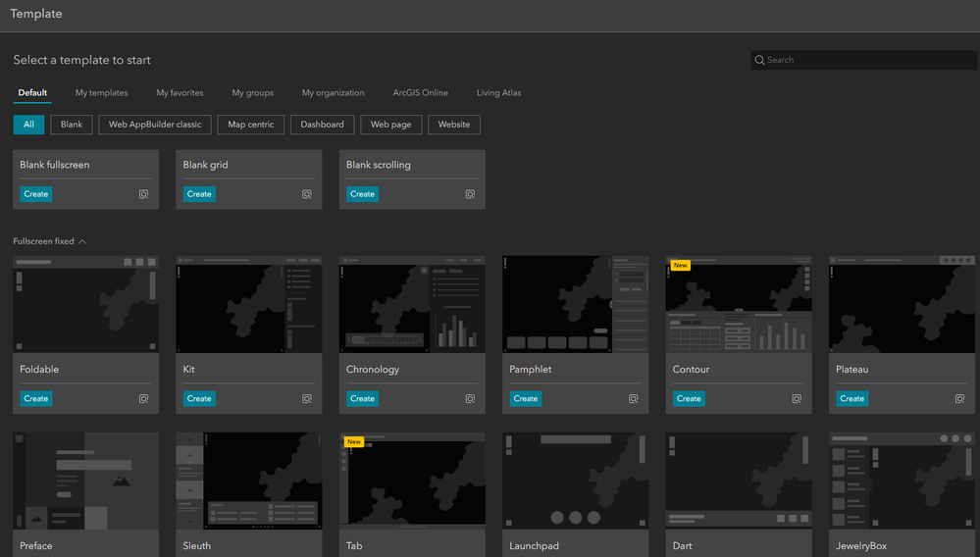The height and width of the screenshot is (557, 980).
Task: Create an app from Pamphlet
Action: 526,398
